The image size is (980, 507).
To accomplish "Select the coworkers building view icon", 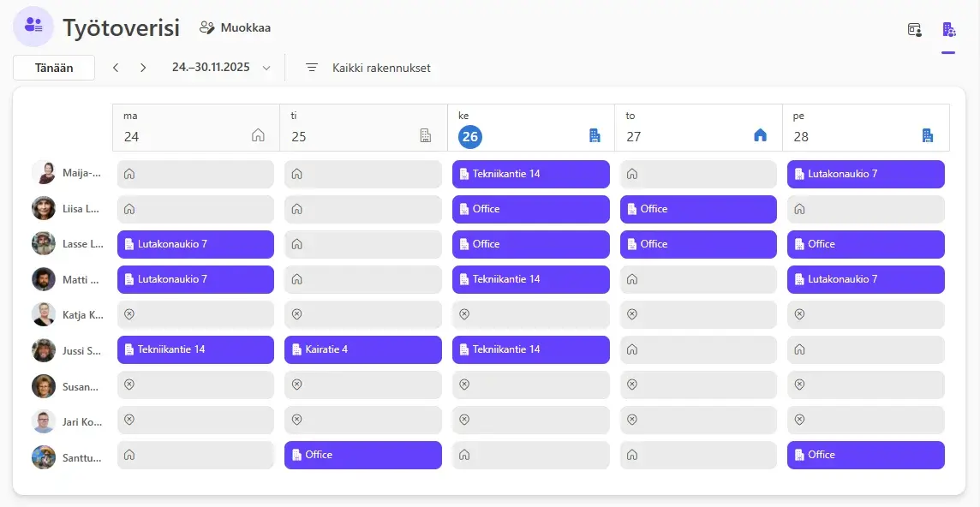I will coord(948,30).
